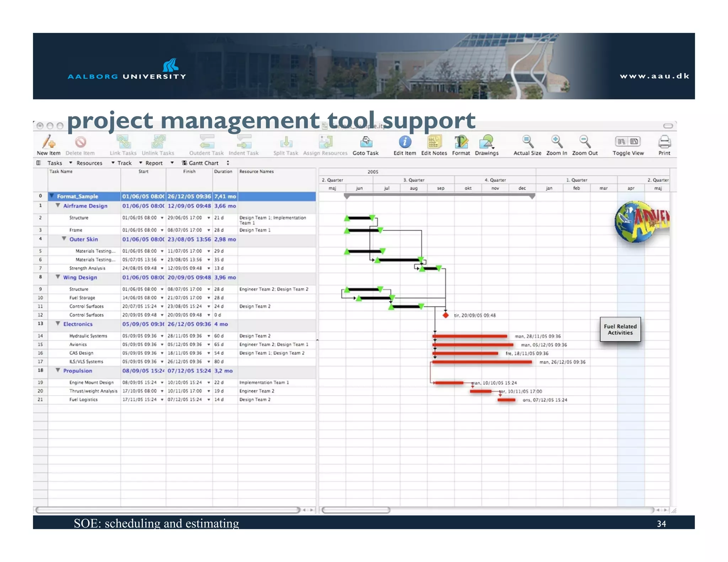Screen dimensions: 728x562
Task: Click the Zoom In magnifier
Action: 557,141
